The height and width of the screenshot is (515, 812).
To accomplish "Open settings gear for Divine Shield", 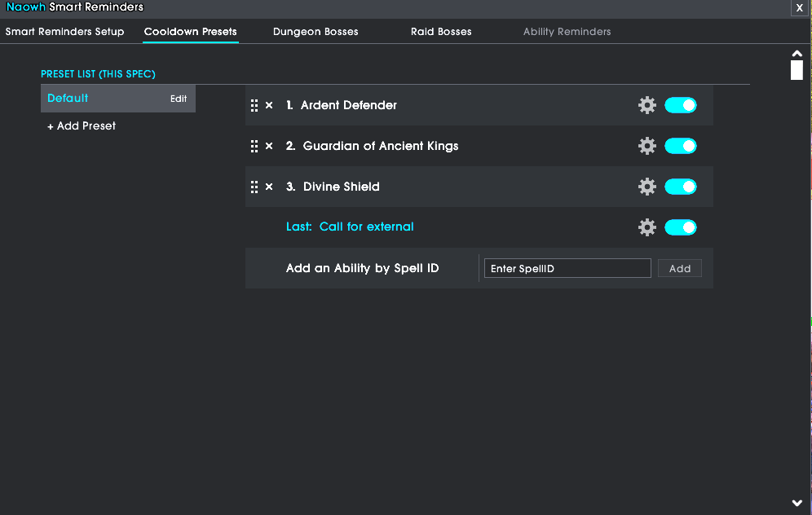I will [647, 187].
